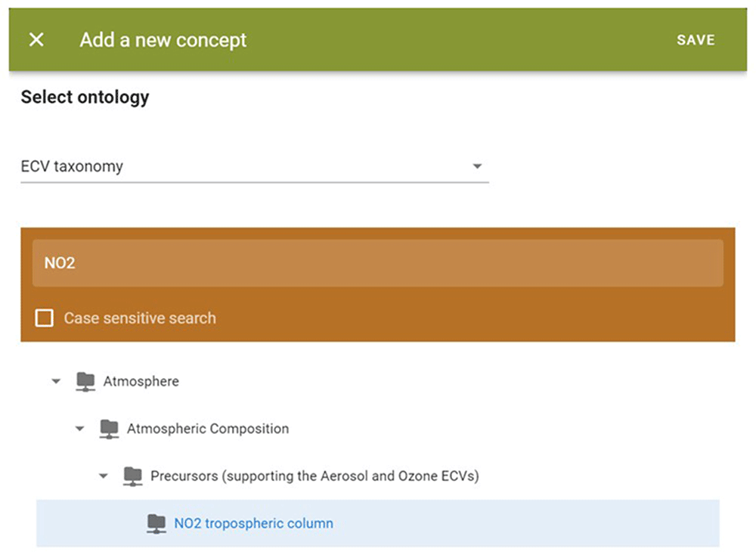
Task: Click the Precursors folder icon
Action: click(133, 476)
